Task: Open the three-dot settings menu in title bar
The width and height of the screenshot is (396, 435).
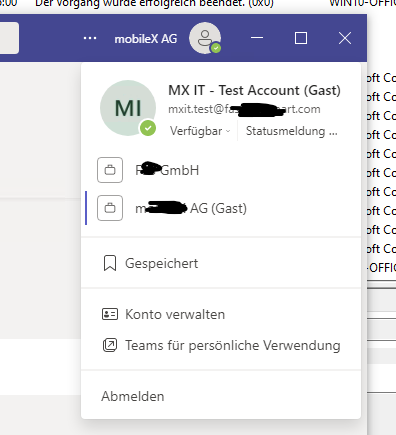Action: pyautogui.click(x=90, y=38)
